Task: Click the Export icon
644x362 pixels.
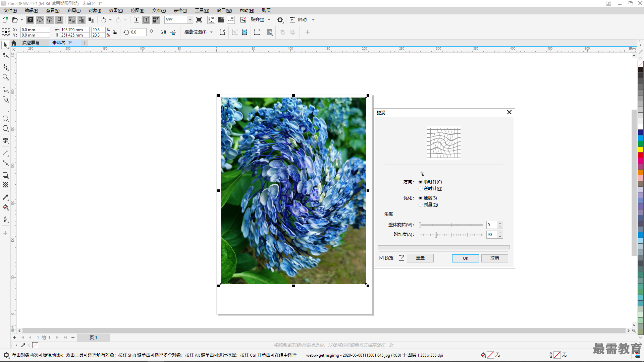Action: coord(146,20)
